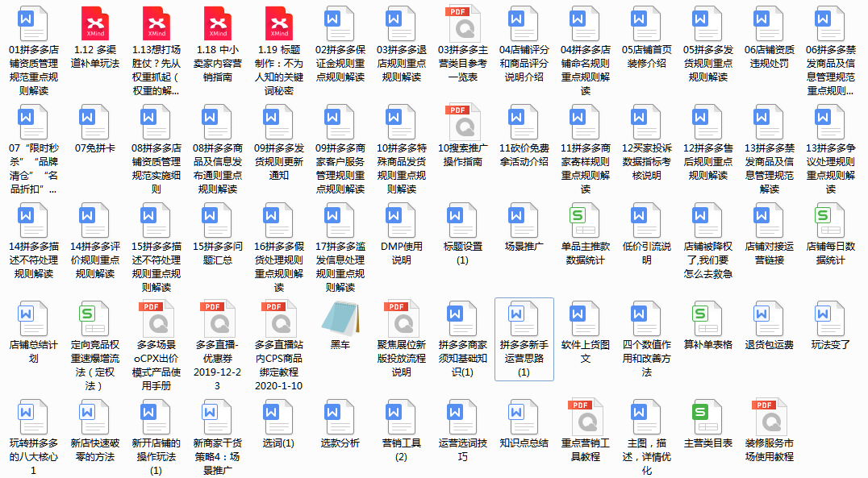Select the 1.13想打场胜仗 XMind file icon
868x478 pixels.
pyautogui.click(x=156, y=23)
